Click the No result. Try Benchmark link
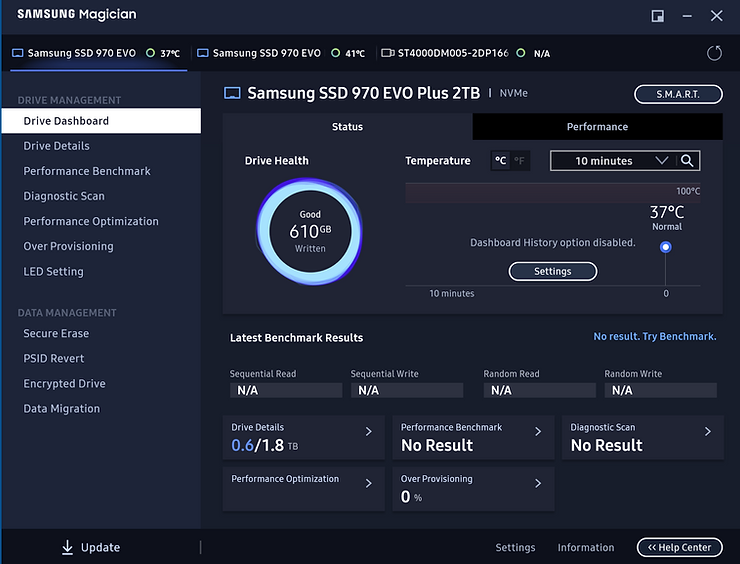 (x=654, y=337)
